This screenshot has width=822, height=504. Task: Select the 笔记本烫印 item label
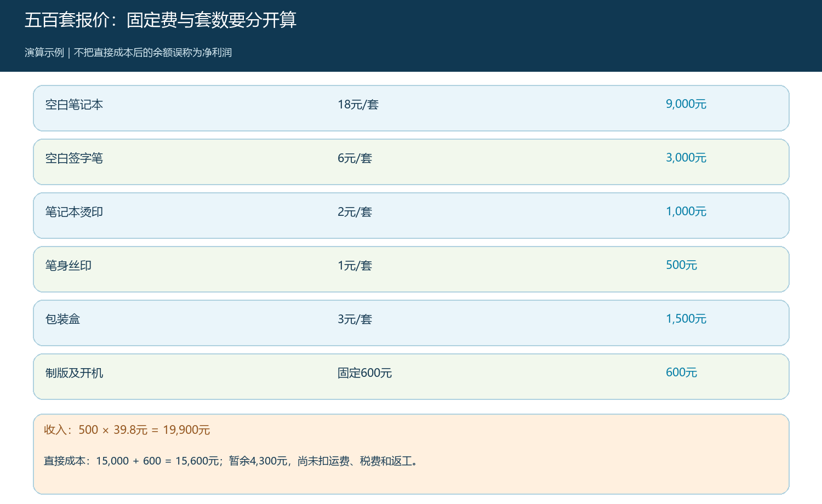(74, 212)
